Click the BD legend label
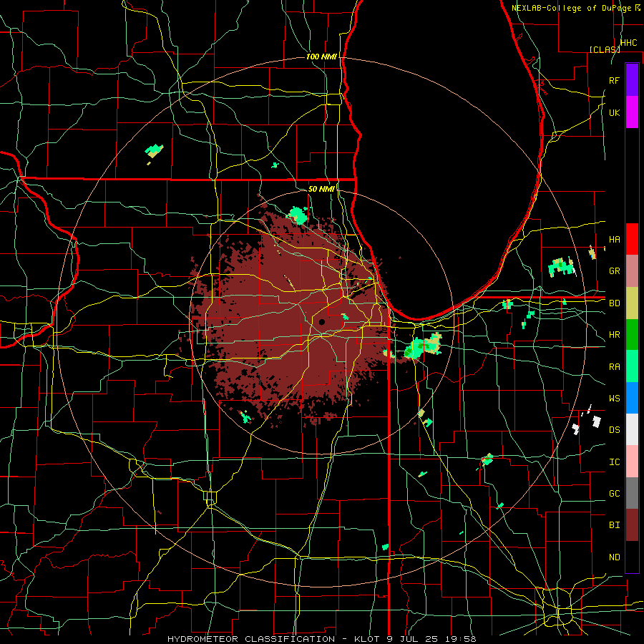The width and height of the screenshot is (644, 644). click(x=614, y=303)
